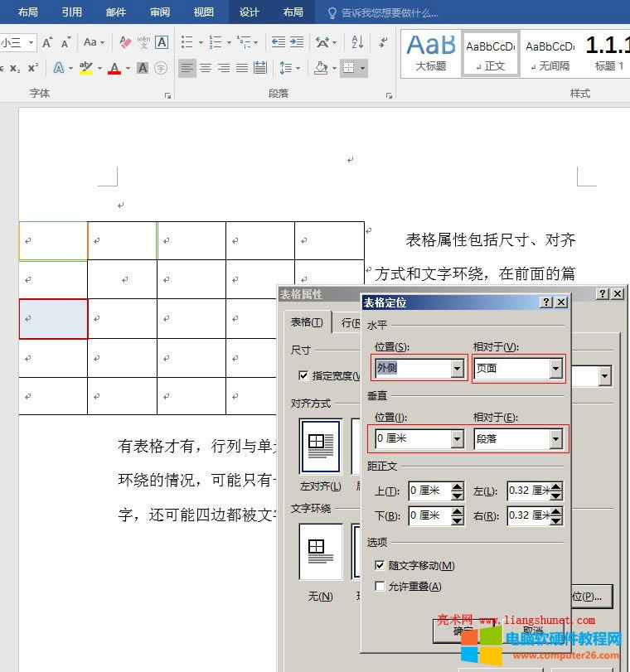Open the 审阅 ribbon tab
The height and width of the screenshot is (672, 630).
[160, 12]
